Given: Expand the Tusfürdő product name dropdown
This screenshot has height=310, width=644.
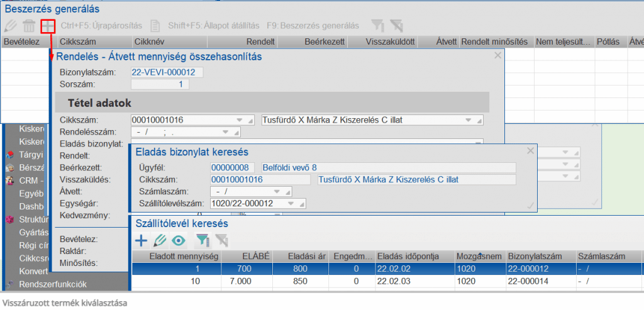Looking at the screenshot, I should pos(468,120).
